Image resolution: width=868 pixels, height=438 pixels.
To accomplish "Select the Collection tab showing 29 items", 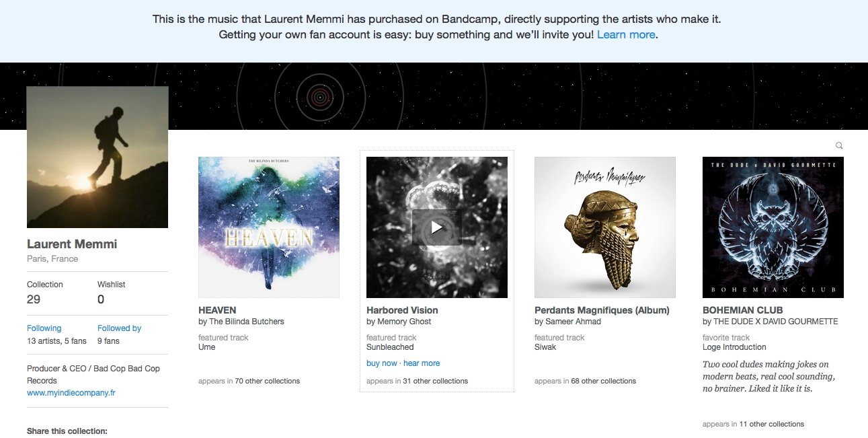I will click(x=45, y=292).
